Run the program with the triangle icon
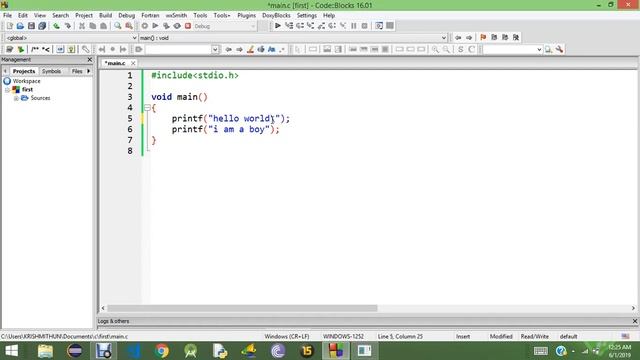 pyautogui.click(x=155, y=26)
